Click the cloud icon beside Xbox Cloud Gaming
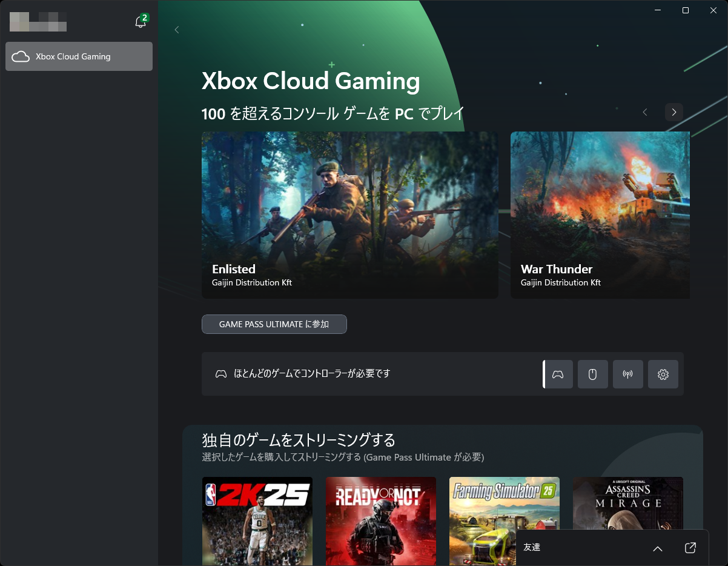The height and width of the screenshot is (566, 728). 21,56
